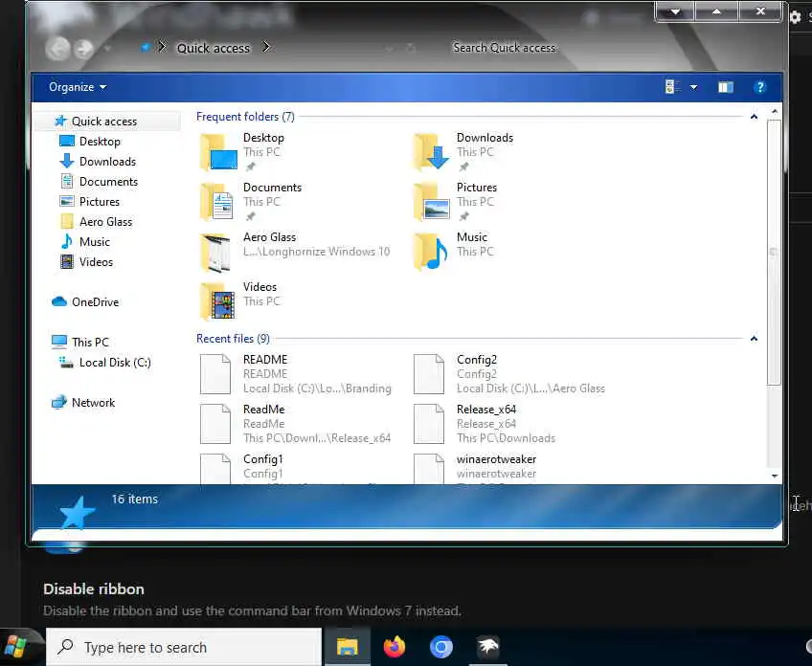The height and width of the screenshot is (666, 812).
Task: Click the Windows Start orb
Action: [x=15, y=647]
